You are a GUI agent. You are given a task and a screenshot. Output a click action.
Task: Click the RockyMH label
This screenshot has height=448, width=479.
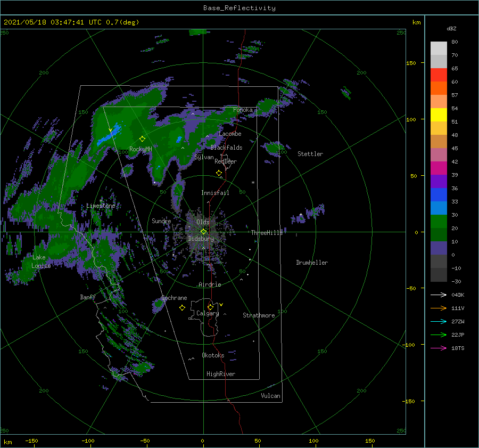(x=141, y=149)
